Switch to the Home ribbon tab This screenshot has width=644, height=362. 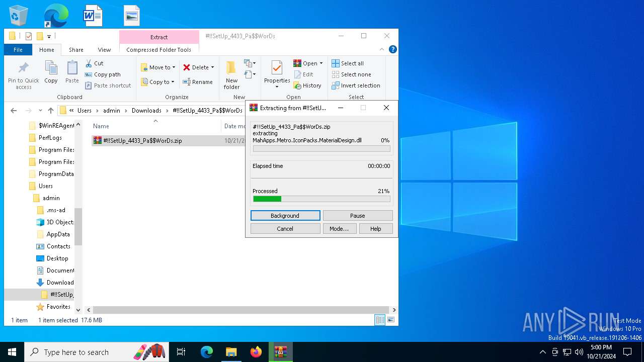[x=47, y=50]
